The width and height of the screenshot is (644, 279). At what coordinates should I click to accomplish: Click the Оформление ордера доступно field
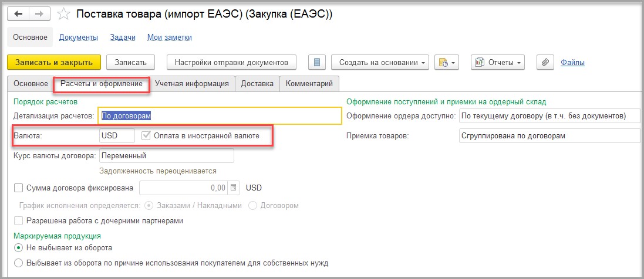(x=550, y=115)
